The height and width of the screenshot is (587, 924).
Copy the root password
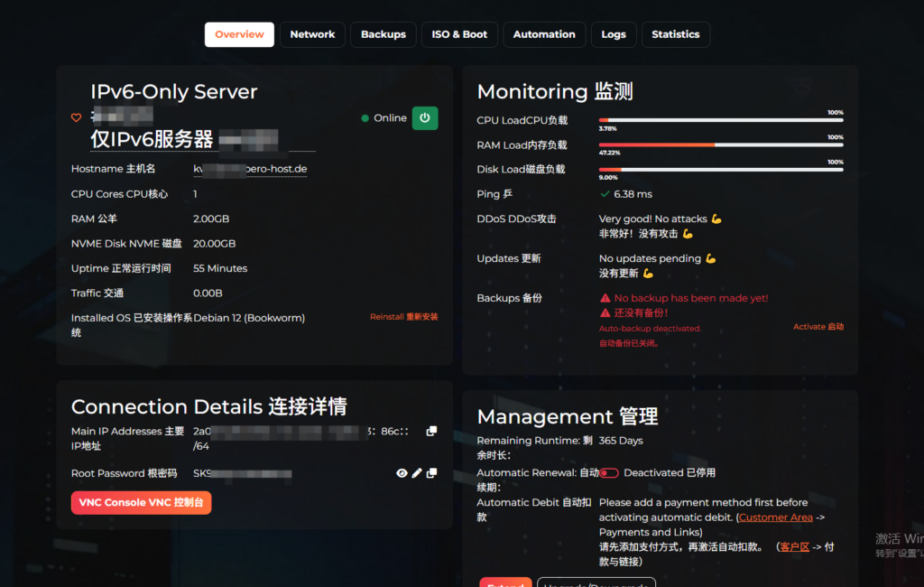431,473
